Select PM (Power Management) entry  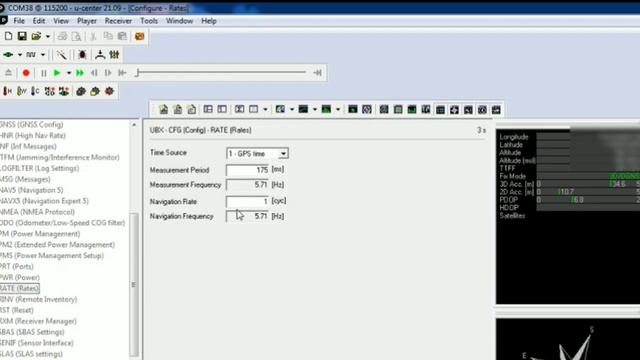click(x=40, y=234)
